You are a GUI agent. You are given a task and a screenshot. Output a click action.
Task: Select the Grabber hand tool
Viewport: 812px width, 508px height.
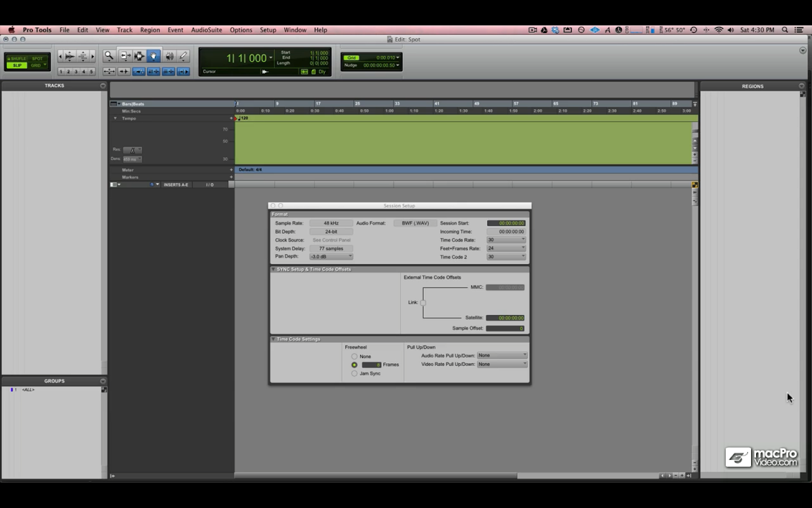click(154, 56)
